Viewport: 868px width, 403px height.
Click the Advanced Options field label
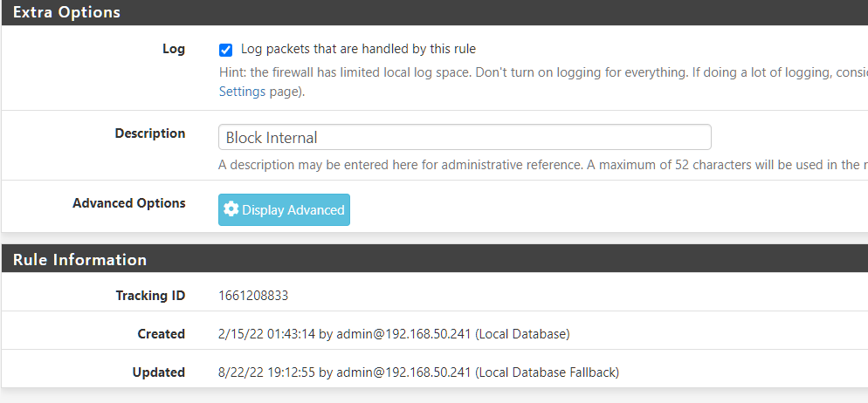point(129,203)
